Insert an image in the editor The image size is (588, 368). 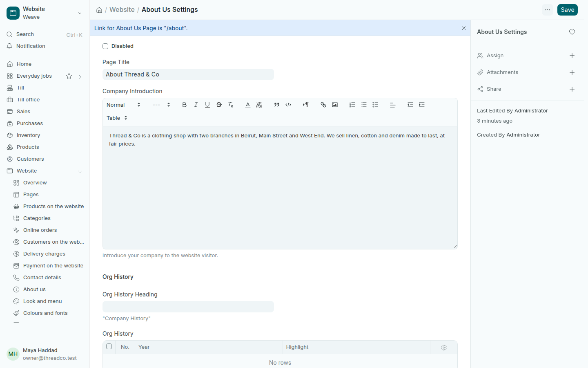click(335, 105)
